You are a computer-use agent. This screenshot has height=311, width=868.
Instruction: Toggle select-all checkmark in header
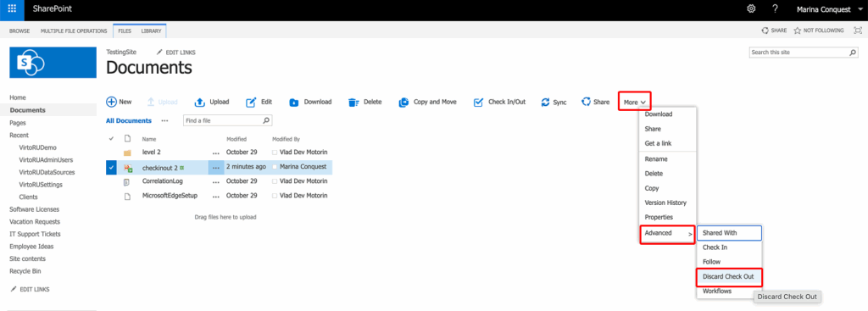point(111,138)
